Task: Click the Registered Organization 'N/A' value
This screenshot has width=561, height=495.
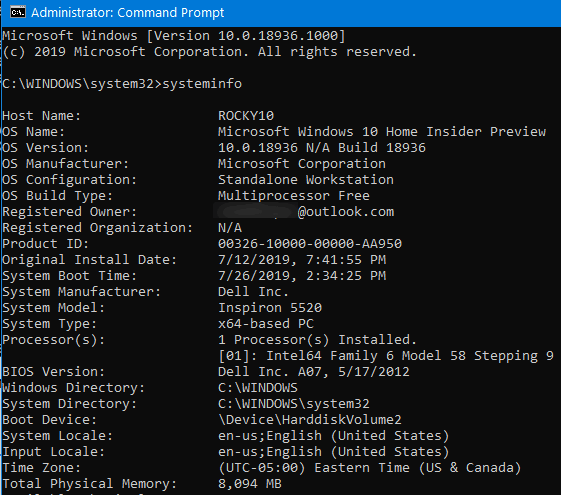Action: coord(230,228)
